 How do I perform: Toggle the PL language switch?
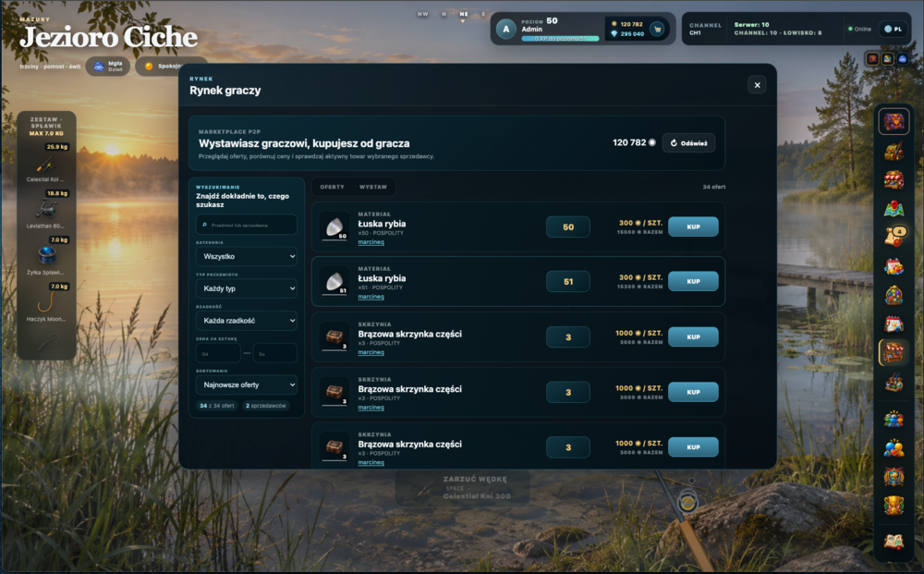point(894,29)
